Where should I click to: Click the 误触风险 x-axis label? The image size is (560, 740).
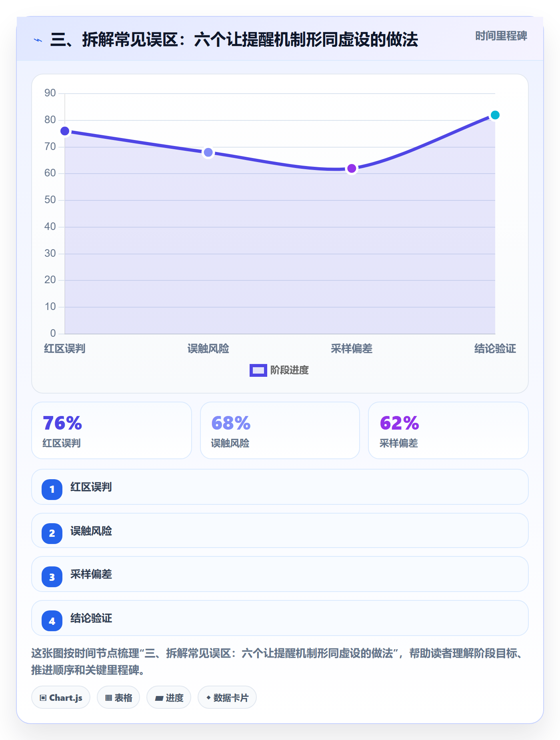(208, 349)
